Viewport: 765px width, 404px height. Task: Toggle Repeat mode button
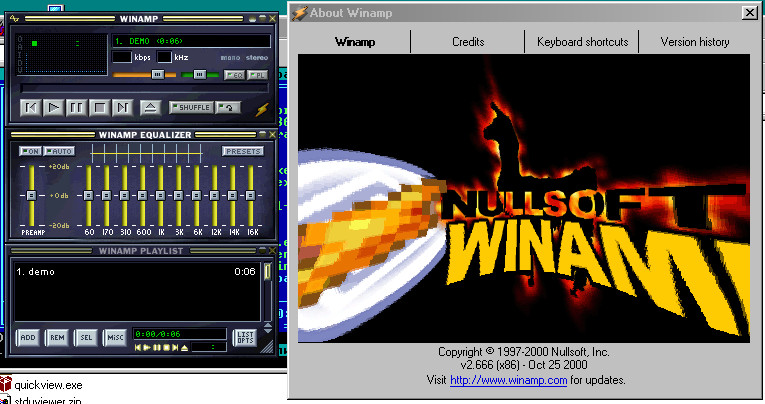coord(228,107)
